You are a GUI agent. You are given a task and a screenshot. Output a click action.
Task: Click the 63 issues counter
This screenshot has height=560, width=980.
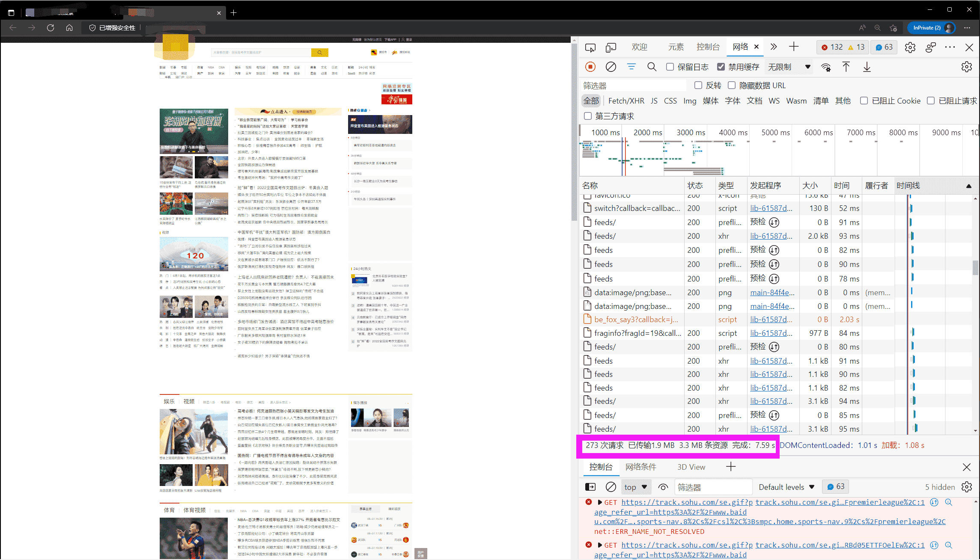click(x=883, y=47)
